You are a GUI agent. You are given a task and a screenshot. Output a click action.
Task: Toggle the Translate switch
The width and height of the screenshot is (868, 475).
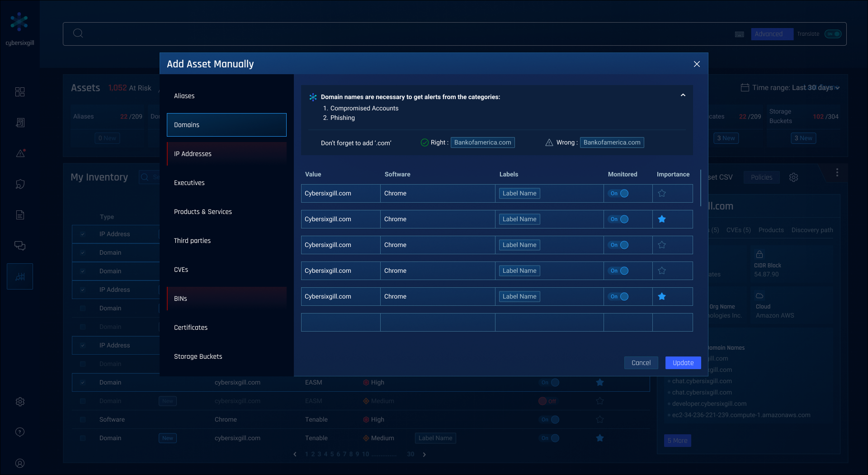(x=833, y=34)
